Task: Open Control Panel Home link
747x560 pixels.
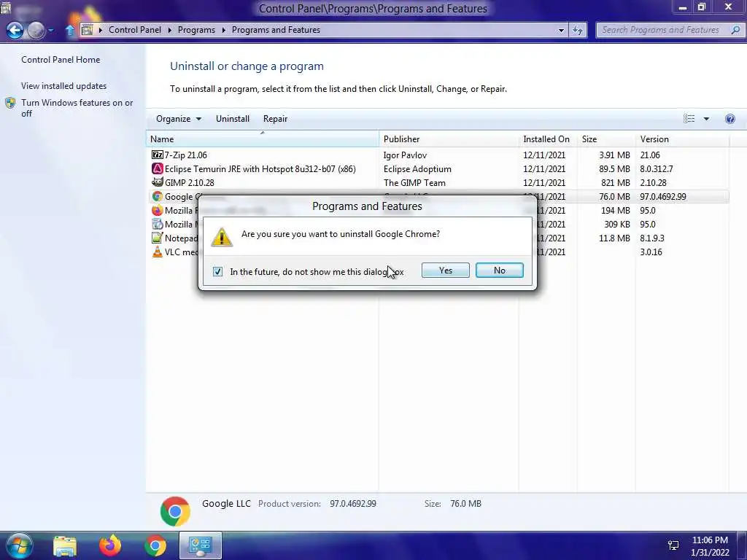Action: click(61, 60)
